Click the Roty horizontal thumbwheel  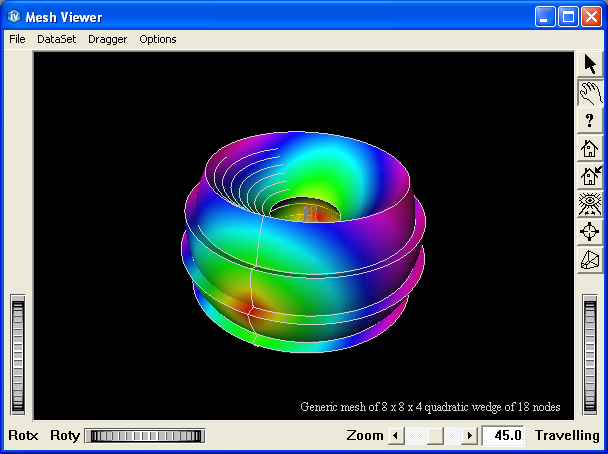click(144, 436)
